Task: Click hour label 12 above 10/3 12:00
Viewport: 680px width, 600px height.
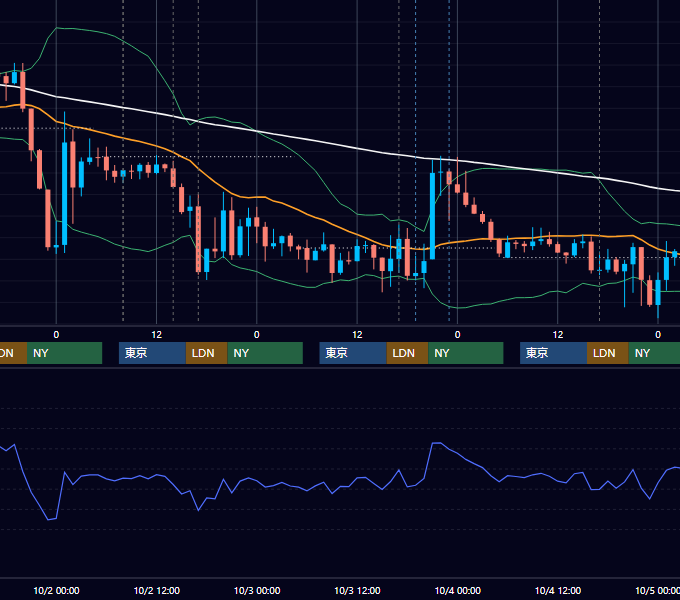Action: coord(357,335)
